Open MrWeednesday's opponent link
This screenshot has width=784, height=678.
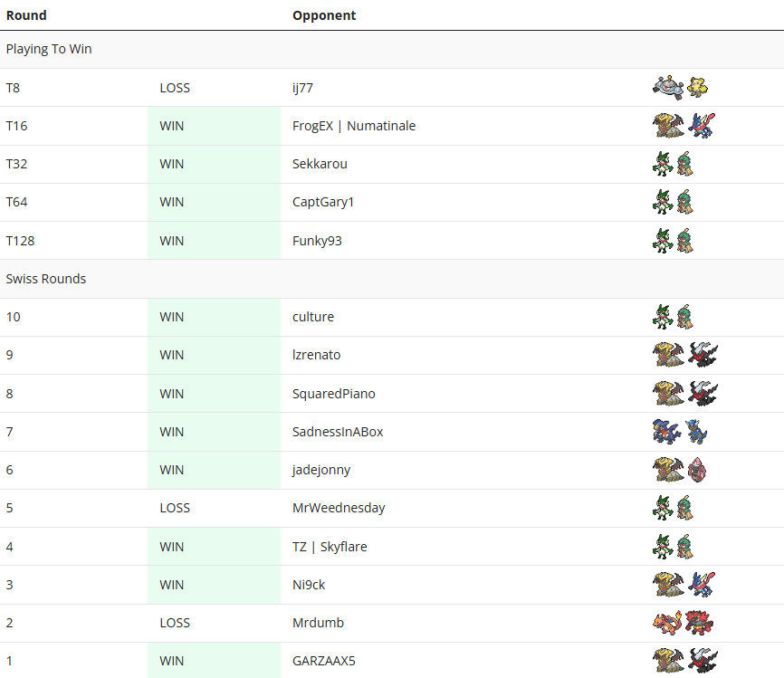[x=339, y=508]
